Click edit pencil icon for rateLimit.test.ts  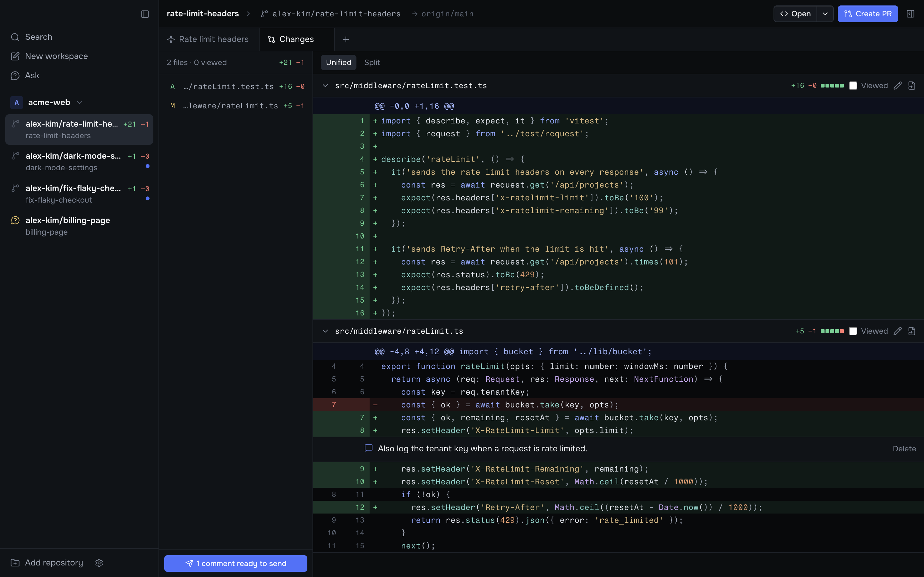point(898,86)
